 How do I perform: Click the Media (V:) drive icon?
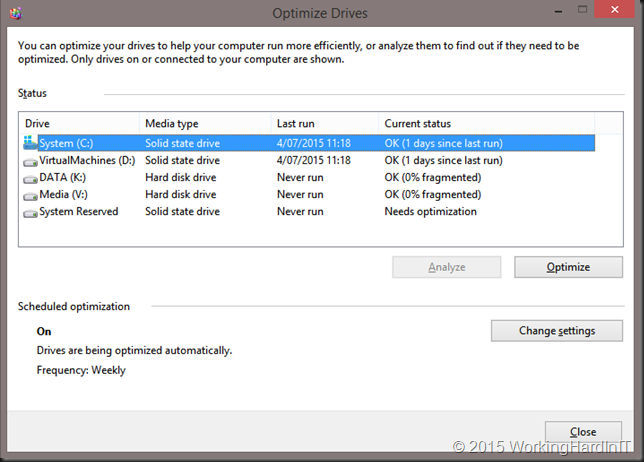[30, 197]
